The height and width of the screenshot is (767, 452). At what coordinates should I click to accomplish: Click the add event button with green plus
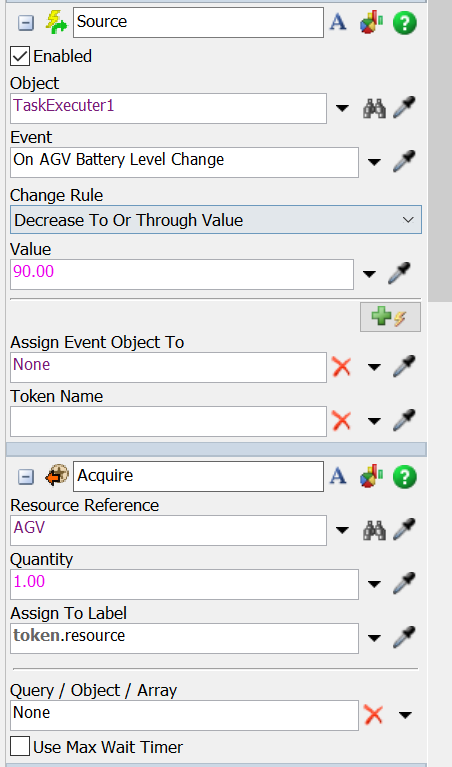tap(390, 317)
